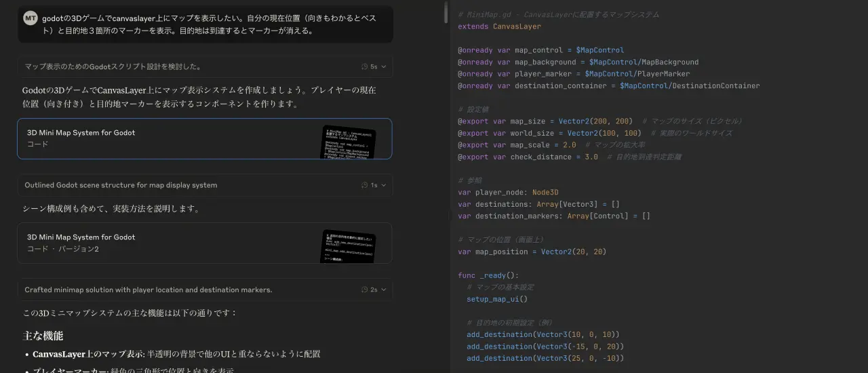Click the timer icon beside 5s
868x373 pixels.
[365, 66]
